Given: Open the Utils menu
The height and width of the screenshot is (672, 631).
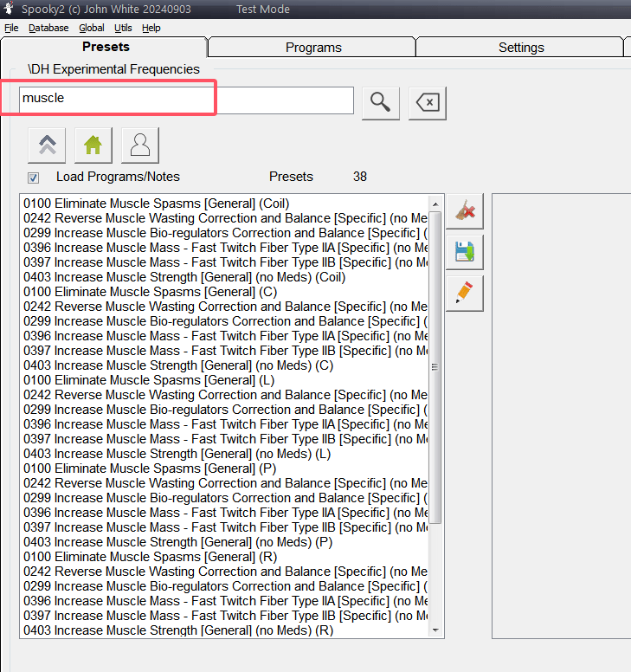Looking at the screenshot, I should [123, 28].
